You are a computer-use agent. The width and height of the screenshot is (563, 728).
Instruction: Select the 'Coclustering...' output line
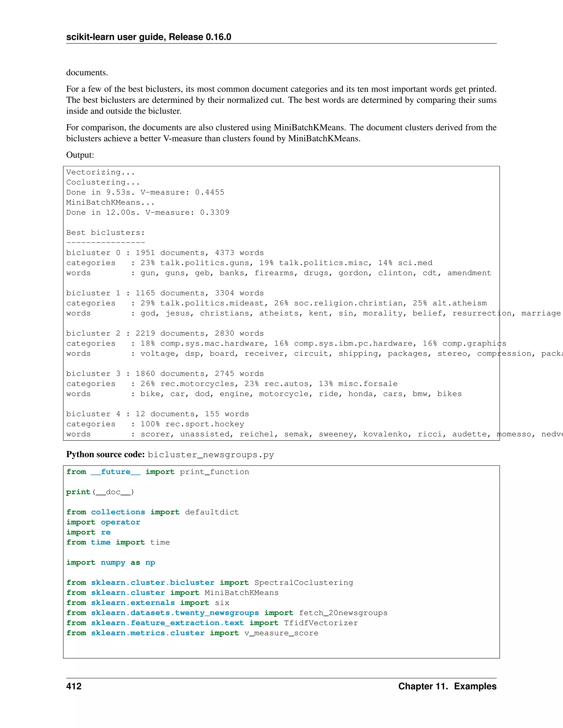tap(103, 182)
